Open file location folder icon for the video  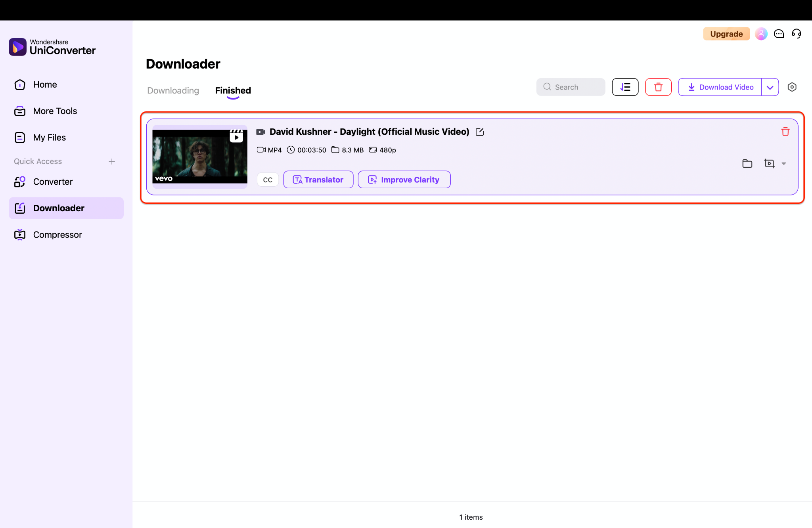(747, 163)
